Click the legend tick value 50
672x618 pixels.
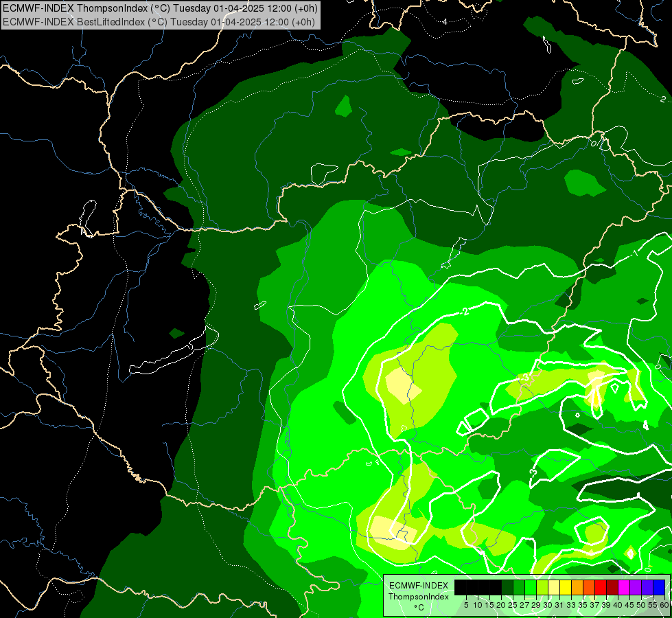(642, 605)
